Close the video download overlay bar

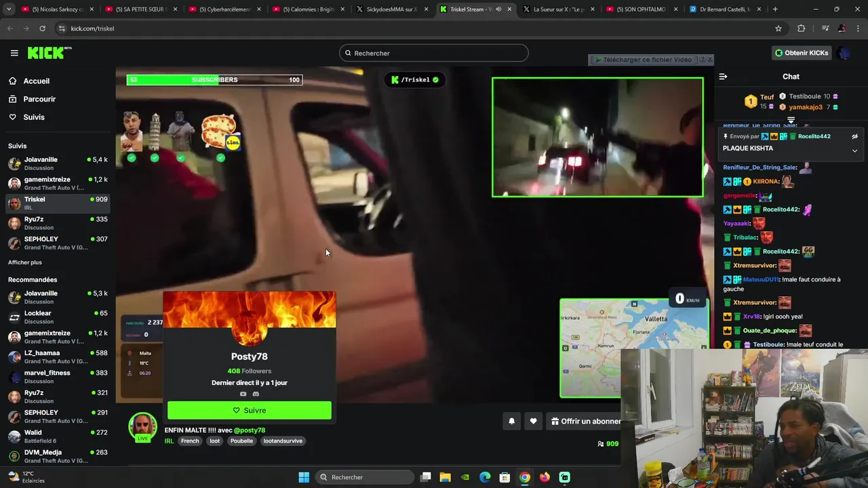709,60
